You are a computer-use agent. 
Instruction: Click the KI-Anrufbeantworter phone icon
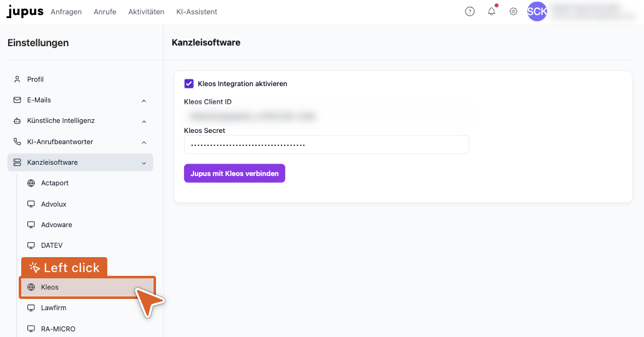[x=17, y=142]
